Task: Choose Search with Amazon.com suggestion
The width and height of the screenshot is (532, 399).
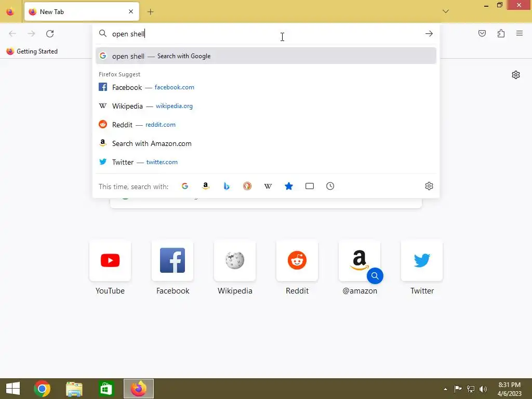Action: coord(265,143)
